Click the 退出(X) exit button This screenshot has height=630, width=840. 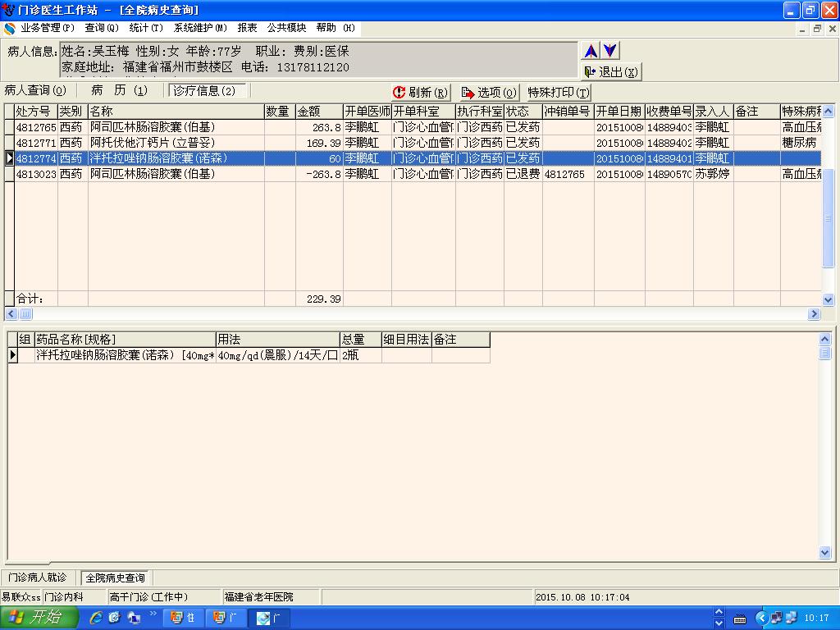[610, 72]
